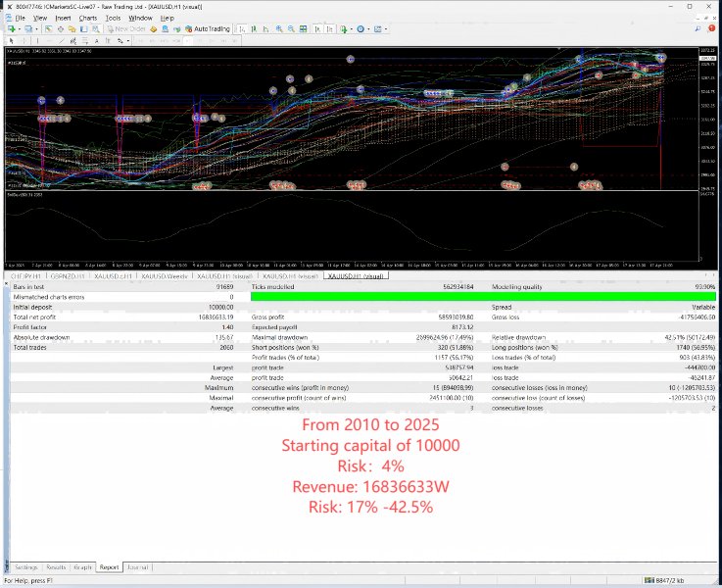Switch to the GBPNZD,H1 chart tab

click(68, 275)
